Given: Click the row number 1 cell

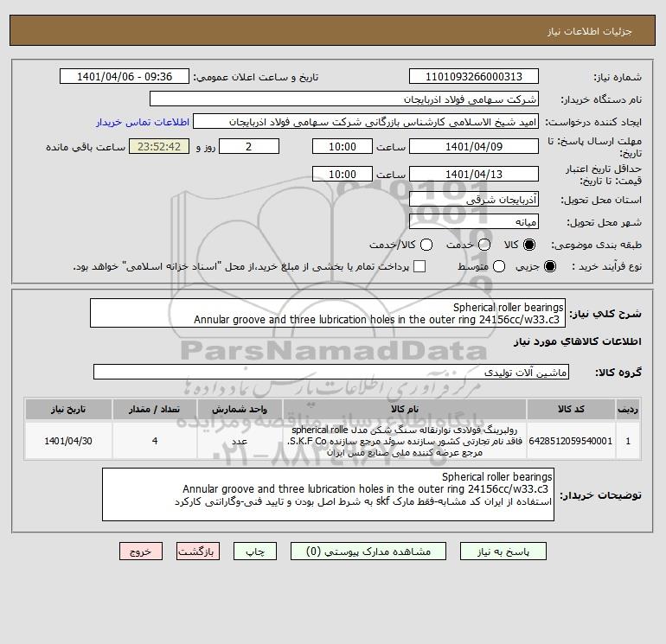Looking at the screenshot, I should coord(628,441).
